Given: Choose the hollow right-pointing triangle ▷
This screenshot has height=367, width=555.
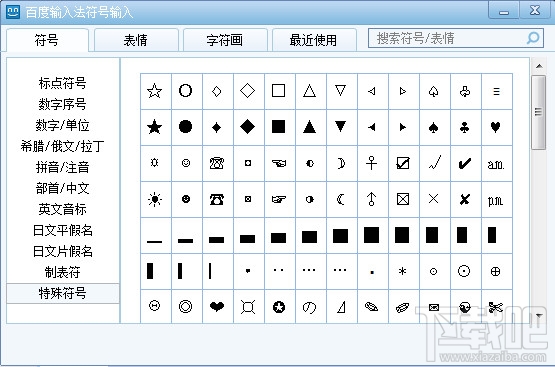Looking at the screenshot, I should 402,91.
